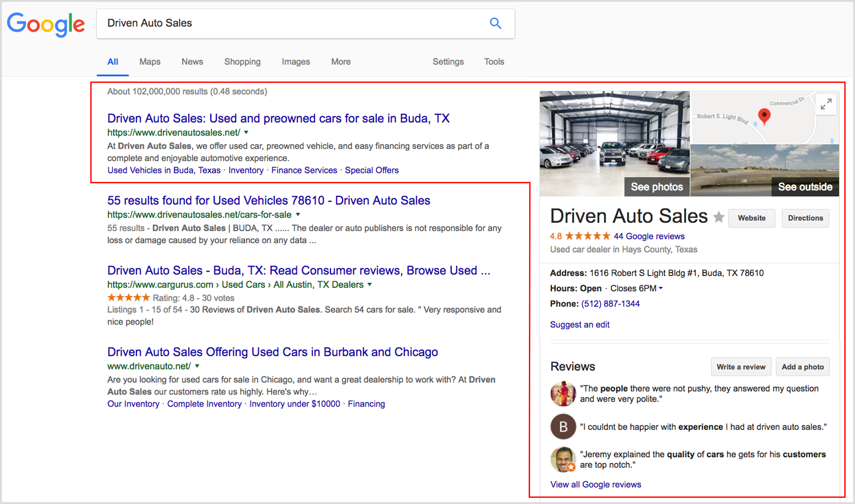Open dropdown arrow beside cargurus.com breadcrumb
Viewport: 855px width, 504px height.
[x=370, y=285]
